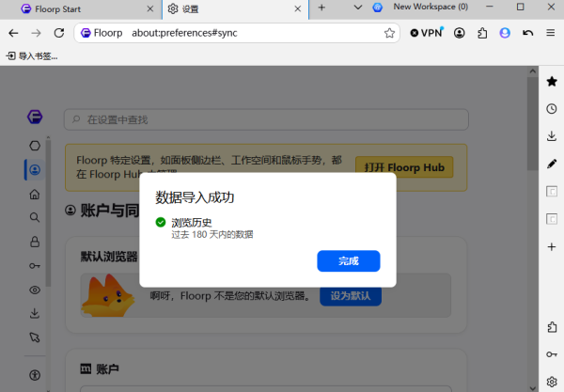
Task: Select the Search settings category icon
Action: pyautogui.click(x=35, y=217)
